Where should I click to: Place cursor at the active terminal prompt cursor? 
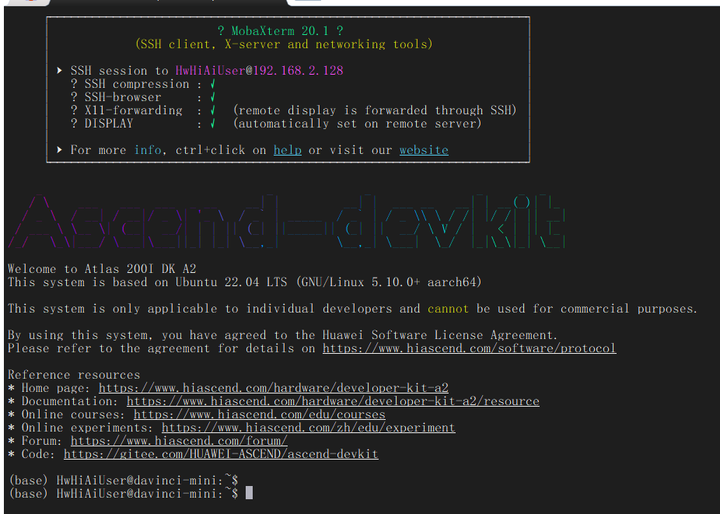[x=249, y=493]
